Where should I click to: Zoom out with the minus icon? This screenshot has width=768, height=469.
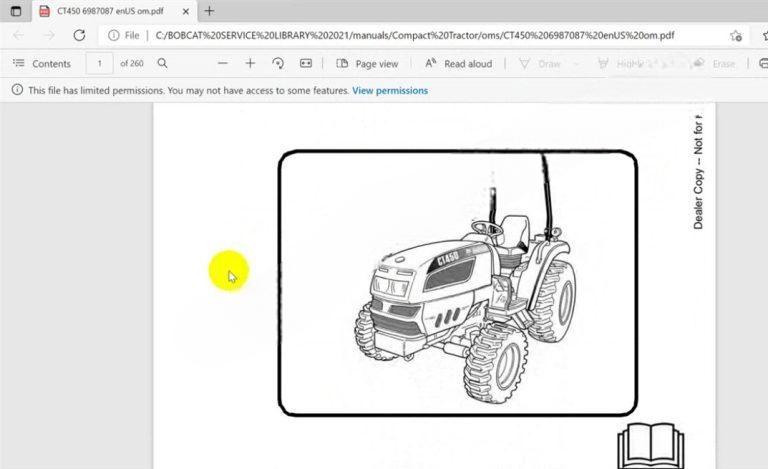[222, 63]
